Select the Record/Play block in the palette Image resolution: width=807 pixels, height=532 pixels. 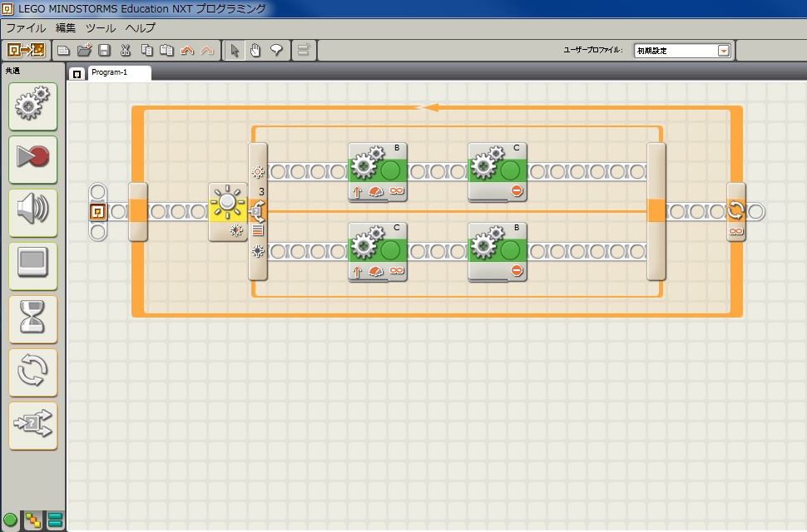(x=33, y=160)
